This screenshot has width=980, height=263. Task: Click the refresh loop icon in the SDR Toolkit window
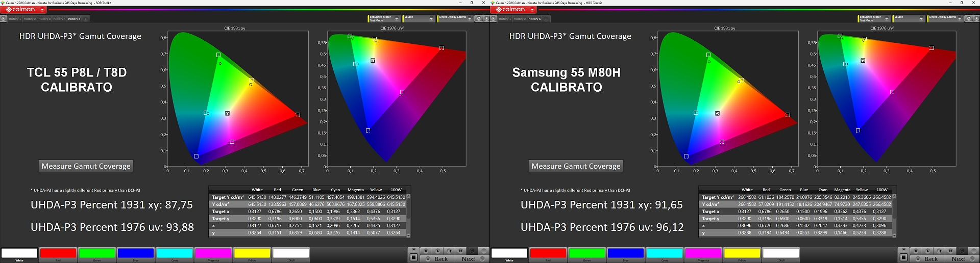472,251
